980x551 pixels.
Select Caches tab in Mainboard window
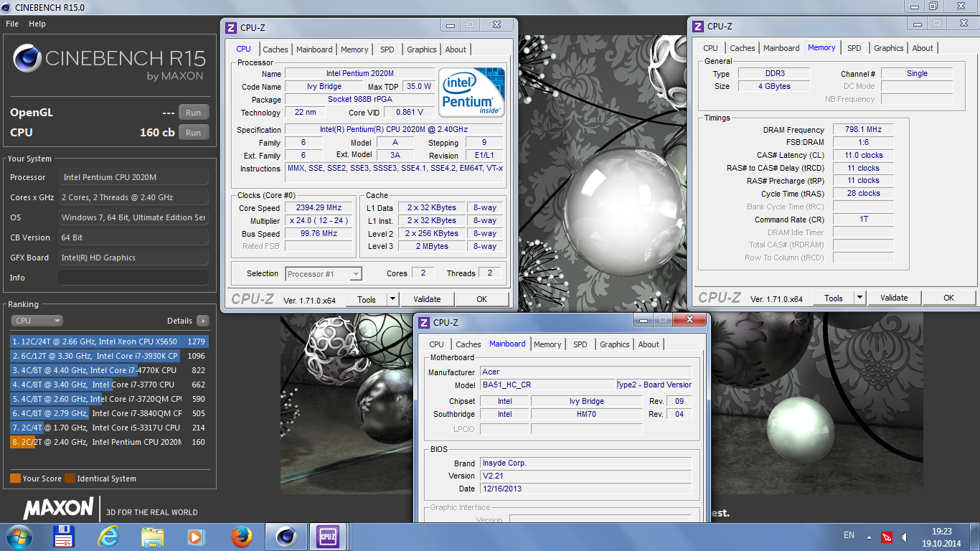point(468,344)
